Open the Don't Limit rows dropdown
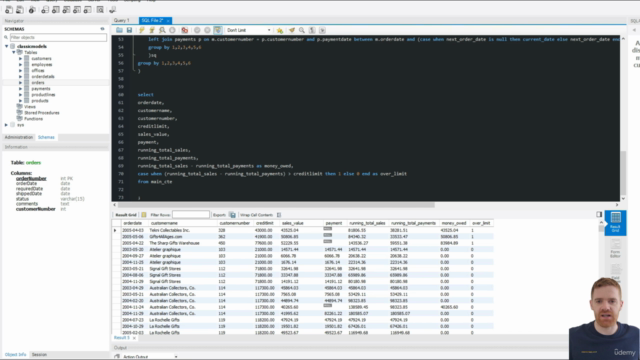 249,30
